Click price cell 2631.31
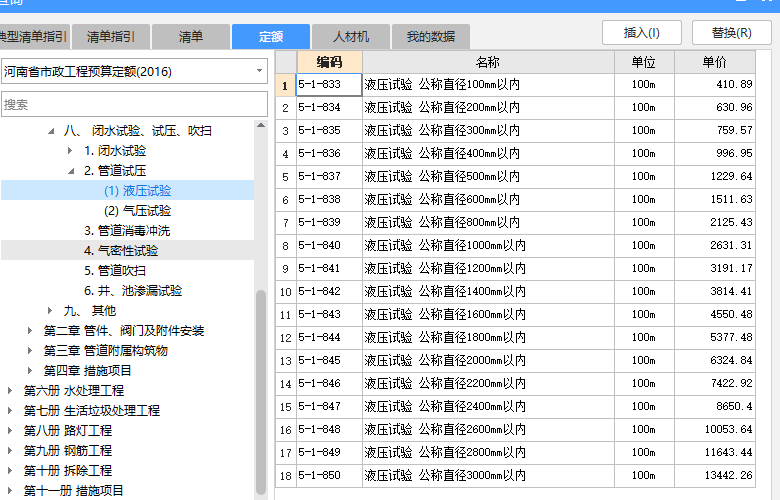The height and width of the screenshot is (500, 780). click(715, 245)
